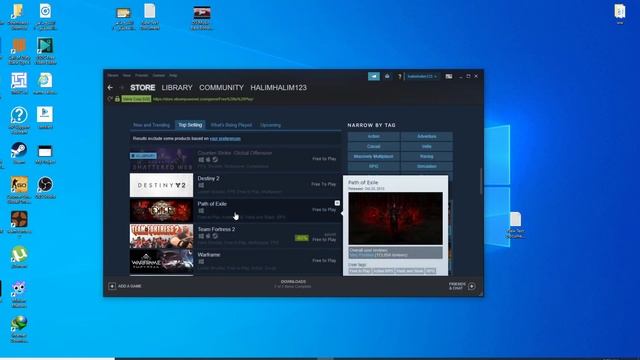Narrow by the Massively Multiplayer tag
The image size is (640, 360).
pyautogui.click(x=373, y=156)
